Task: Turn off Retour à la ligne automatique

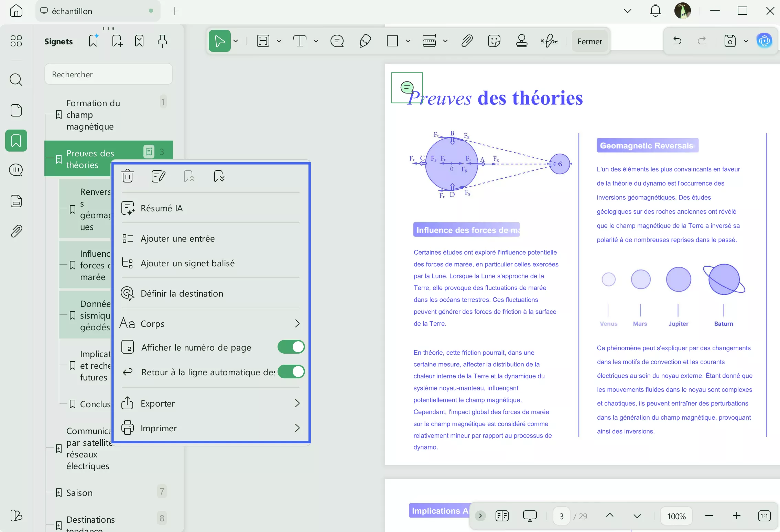Action: (291, 372)
